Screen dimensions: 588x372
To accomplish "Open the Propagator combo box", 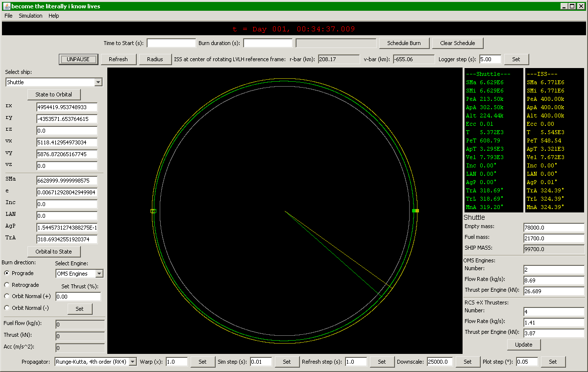I will (96, 362).
